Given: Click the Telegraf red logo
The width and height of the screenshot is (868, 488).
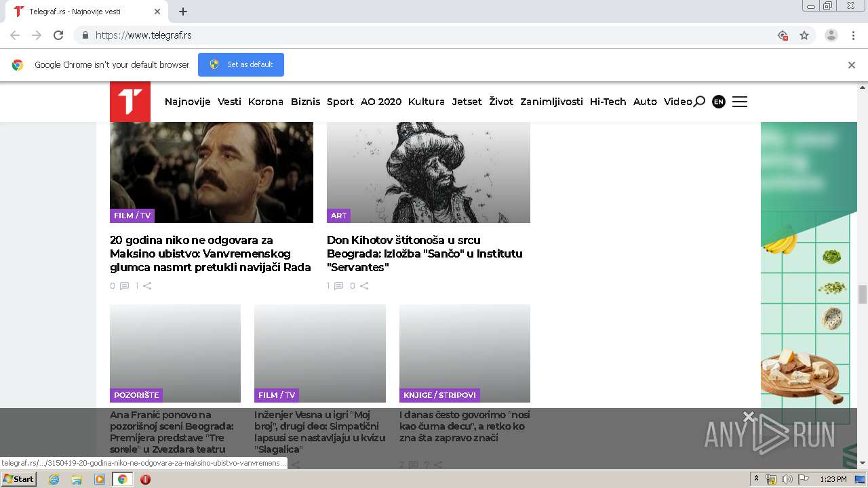Looking at the screenshot, I should [x=130, y=102].
